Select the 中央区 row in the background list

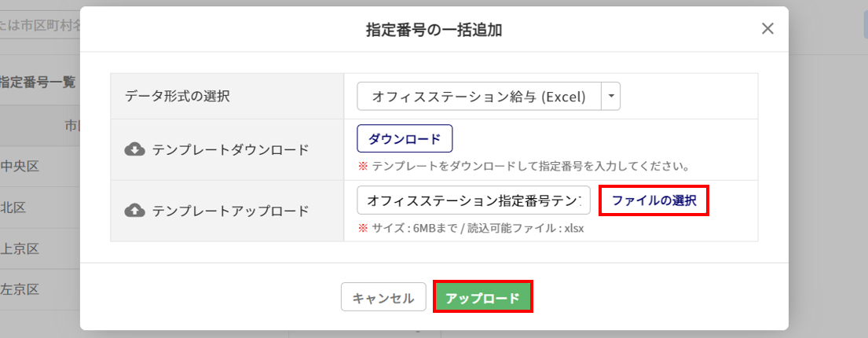(20, 166)
